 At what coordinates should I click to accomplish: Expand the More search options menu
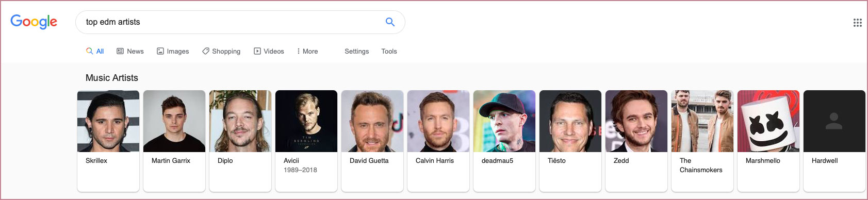[x=307, y=51]
